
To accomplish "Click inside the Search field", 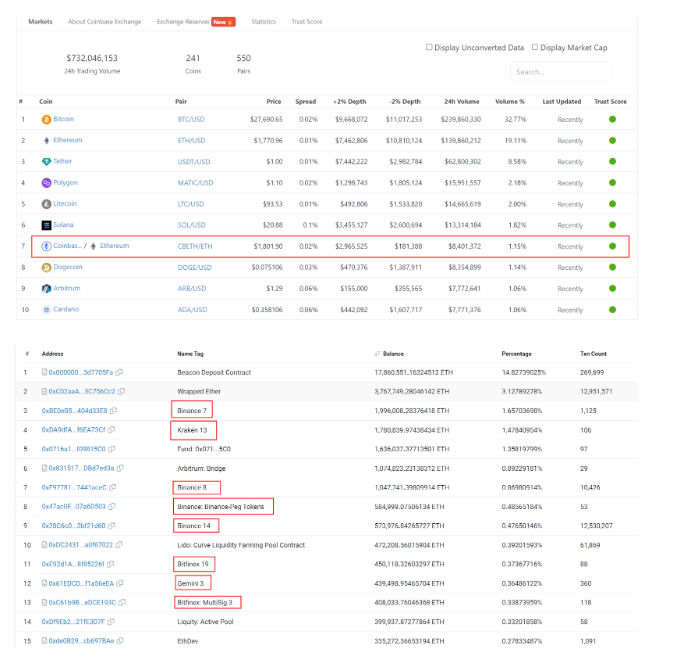I will click(x=561, y=72).
